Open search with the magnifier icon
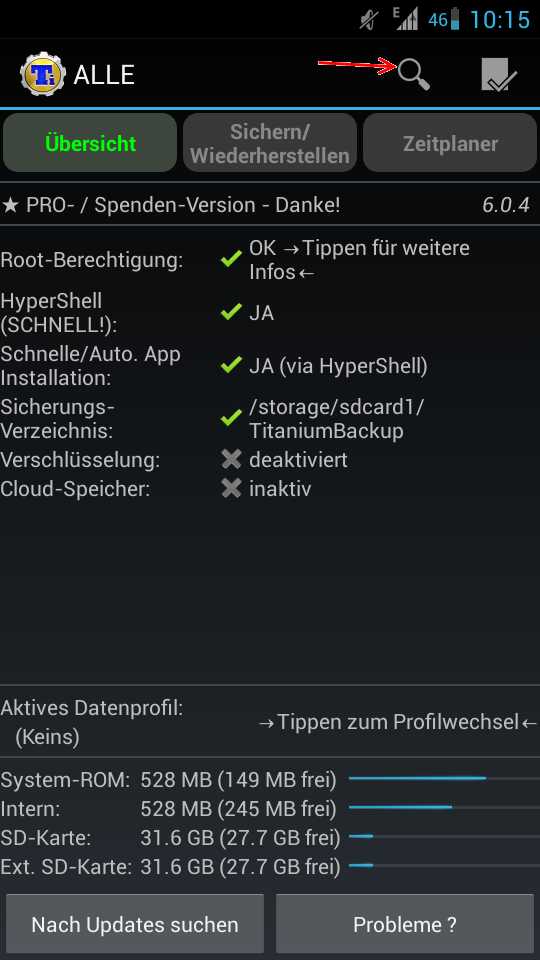The image size is (540, 960). pyautogui.click(x=414, y=75)
